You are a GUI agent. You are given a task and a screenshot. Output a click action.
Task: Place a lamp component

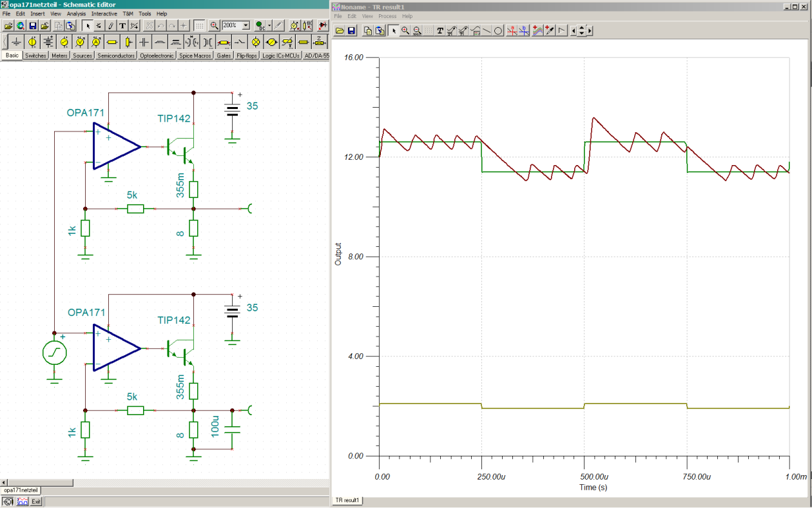pos(255,42)
